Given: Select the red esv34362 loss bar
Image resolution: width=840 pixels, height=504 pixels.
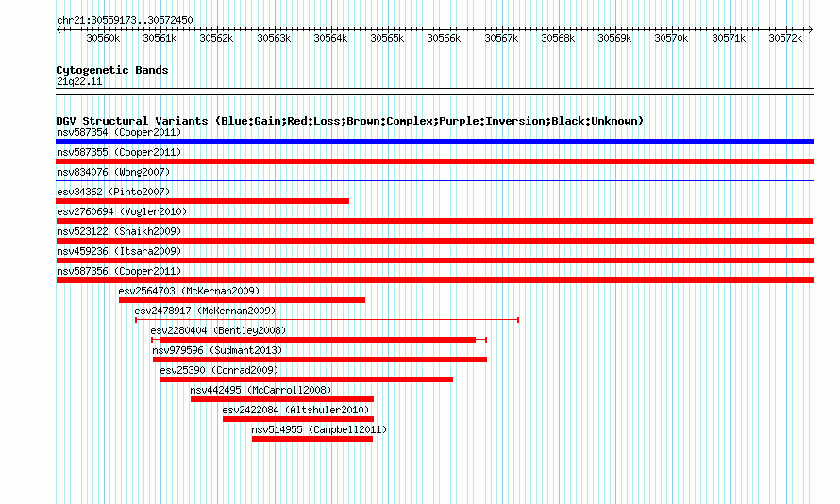Looking at the screenshot, I should (203, 201).
